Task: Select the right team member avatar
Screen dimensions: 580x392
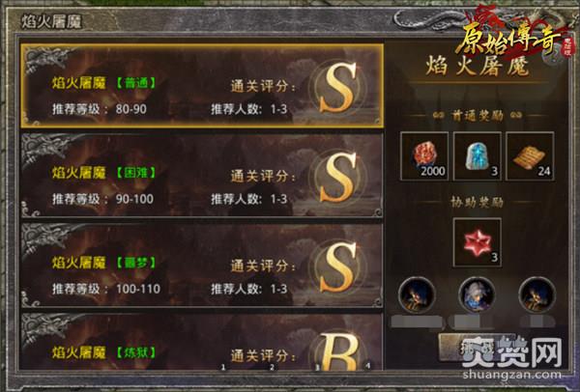Action: coord(537,294)
